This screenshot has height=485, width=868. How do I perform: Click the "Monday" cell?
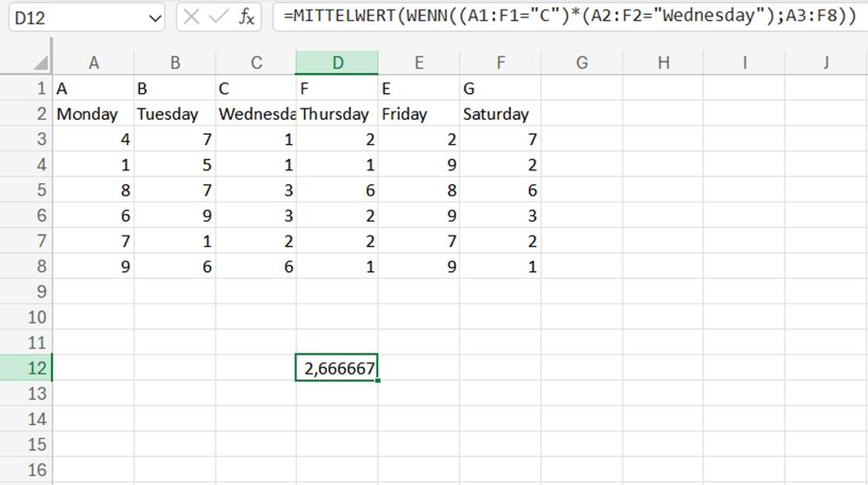pos(94,114)
